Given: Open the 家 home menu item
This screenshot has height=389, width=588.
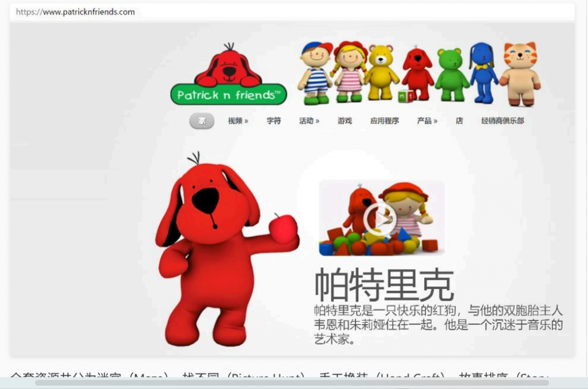Looking at the screenshot, I should click(x=202, y=121).
